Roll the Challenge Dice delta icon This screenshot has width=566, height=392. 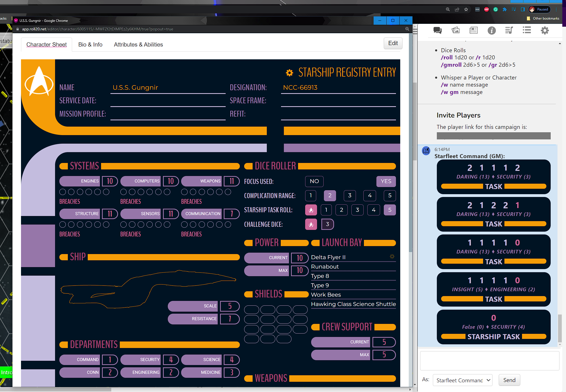pos(311,225)
